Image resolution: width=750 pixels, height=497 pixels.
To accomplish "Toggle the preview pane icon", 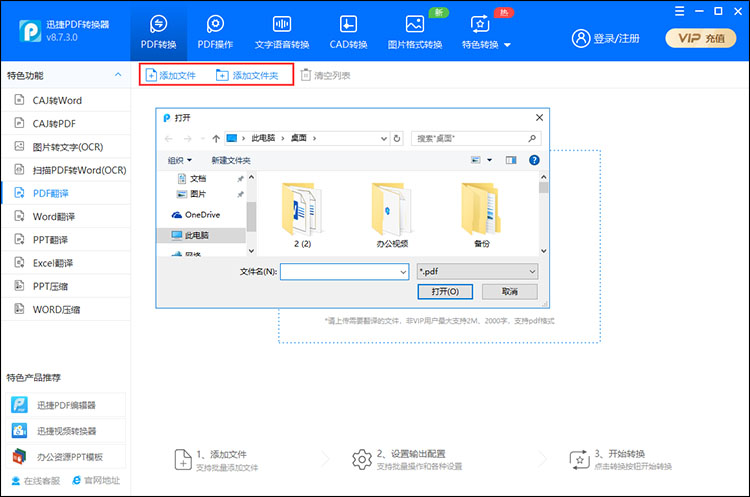I will pos(511,160).
